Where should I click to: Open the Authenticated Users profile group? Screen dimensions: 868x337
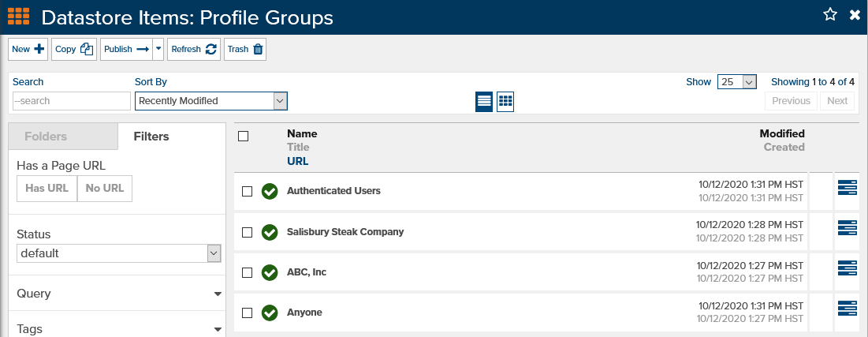[333, 191]
